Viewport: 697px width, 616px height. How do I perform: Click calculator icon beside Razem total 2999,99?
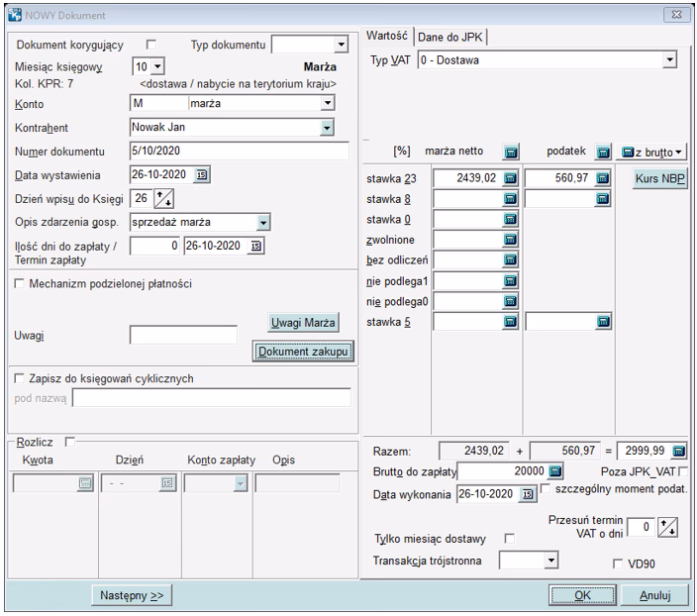coord(679,450)
